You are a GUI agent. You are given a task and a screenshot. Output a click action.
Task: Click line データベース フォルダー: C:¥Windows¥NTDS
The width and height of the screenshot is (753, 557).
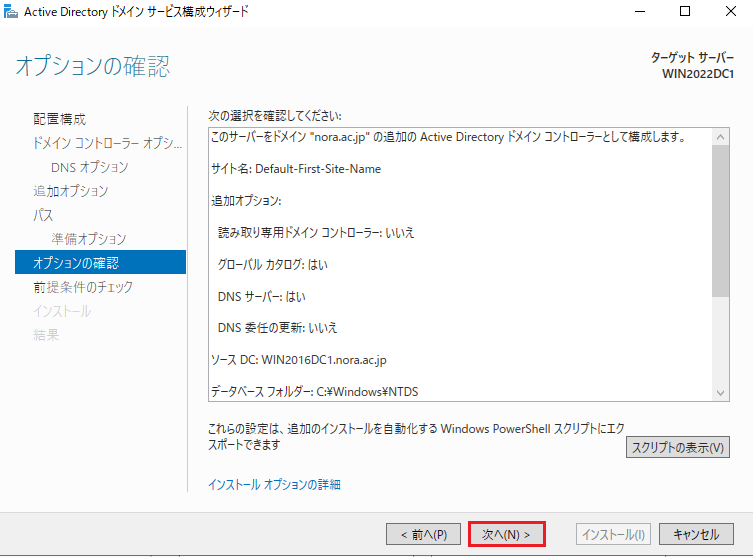tap(315, 392)
